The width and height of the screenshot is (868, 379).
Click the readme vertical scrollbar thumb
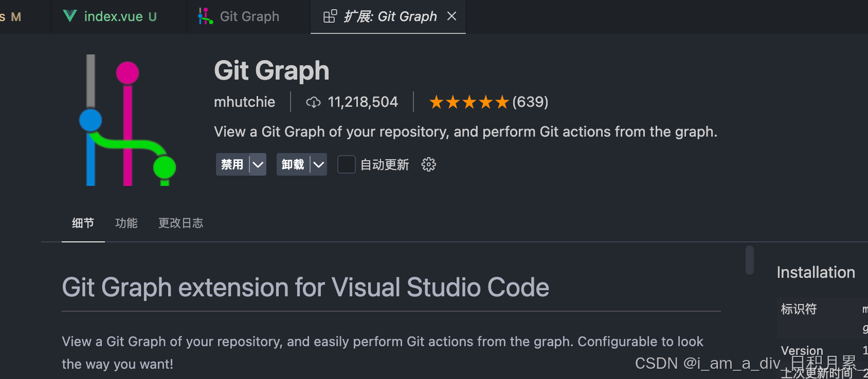[750, 260]
